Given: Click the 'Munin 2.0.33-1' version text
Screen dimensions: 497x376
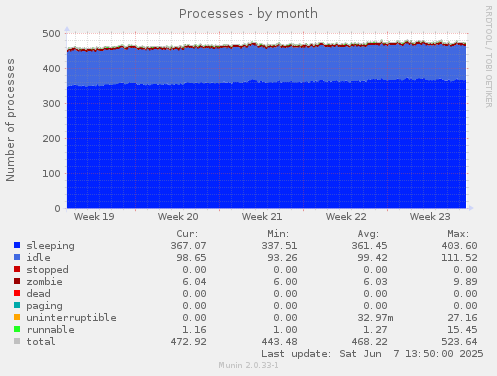Looking at the screenshot, I should coord(248,365).
